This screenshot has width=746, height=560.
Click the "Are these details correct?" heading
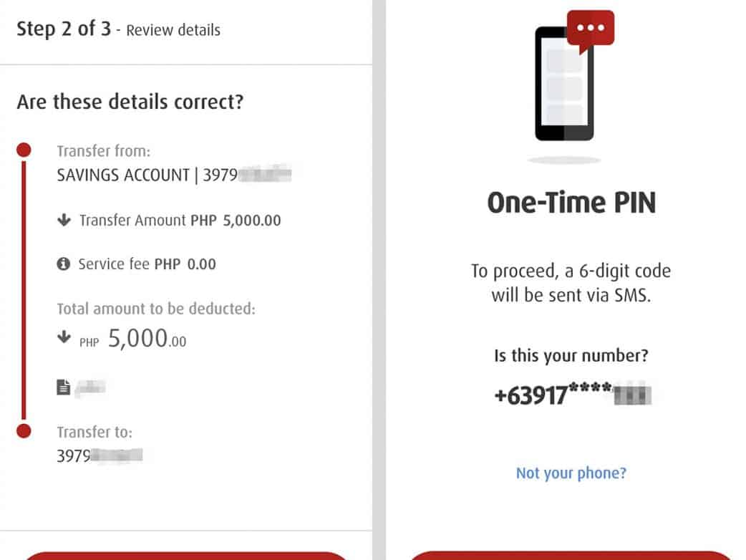(x=130, y=102)
